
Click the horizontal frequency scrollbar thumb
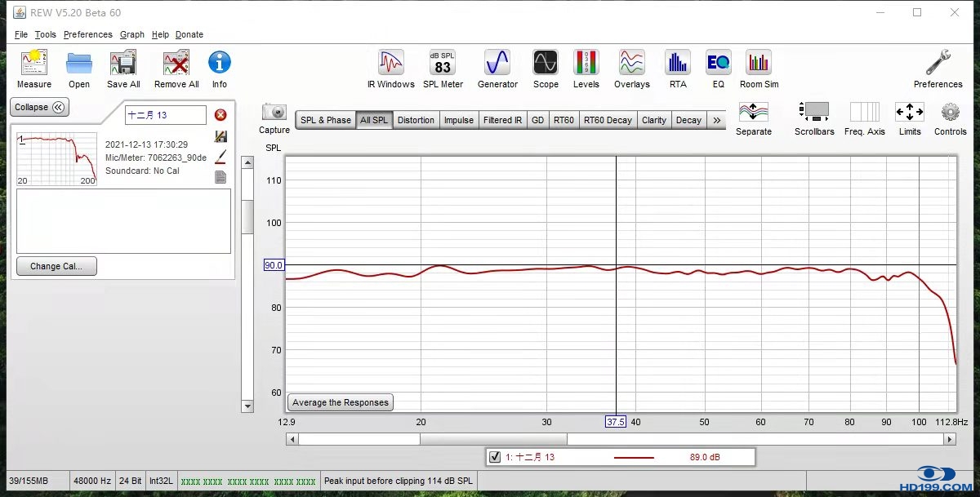493,439
